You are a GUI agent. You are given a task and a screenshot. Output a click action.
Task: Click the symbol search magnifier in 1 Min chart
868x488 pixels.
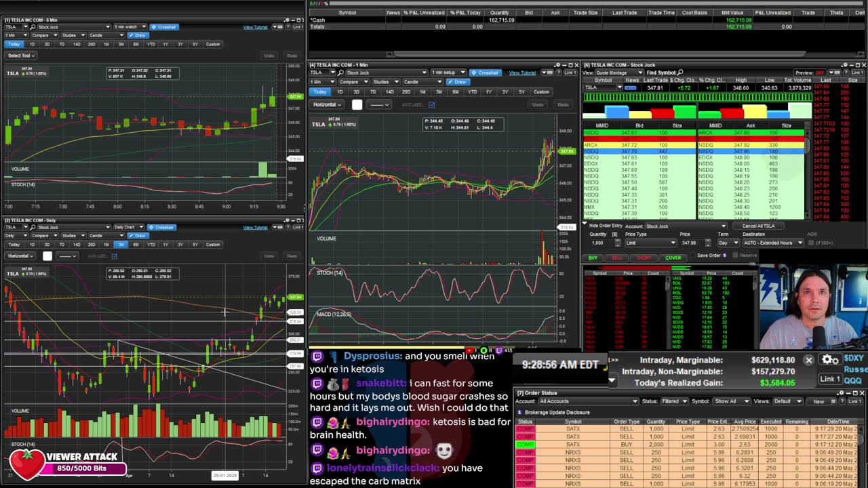click(340, 73)
